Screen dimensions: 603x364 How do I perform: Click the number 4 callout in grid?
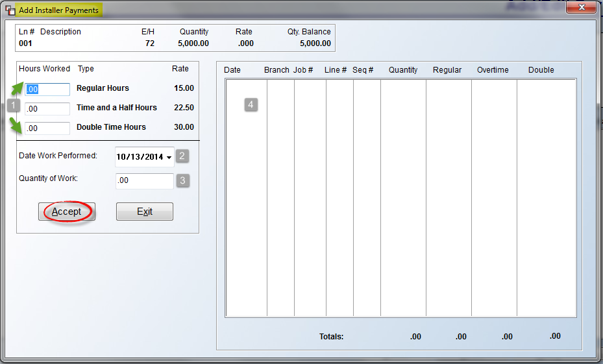tap(251, 104)
